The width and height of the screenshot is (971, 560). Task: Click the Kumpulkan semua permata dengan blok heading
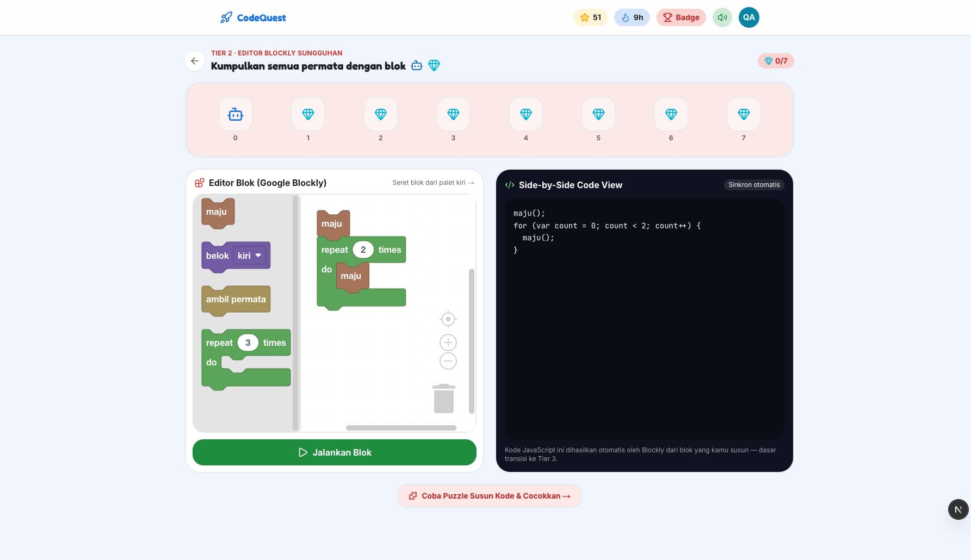tap(308, 66)
